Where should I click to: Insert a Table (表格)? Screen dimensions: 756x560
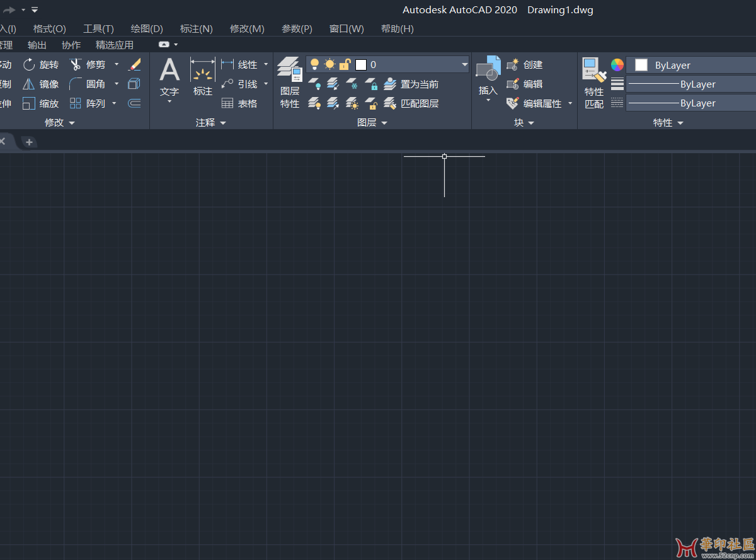pyautogui.click(x=239, y=103)
